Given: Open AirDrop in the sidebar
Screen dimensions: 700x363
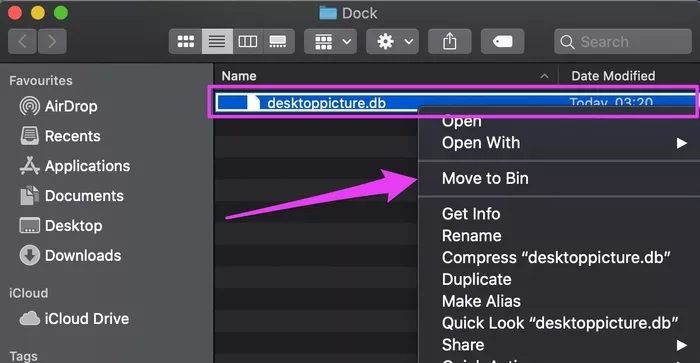Looking at the screenshot, I should pyautogui.click(x=58, y=106).
